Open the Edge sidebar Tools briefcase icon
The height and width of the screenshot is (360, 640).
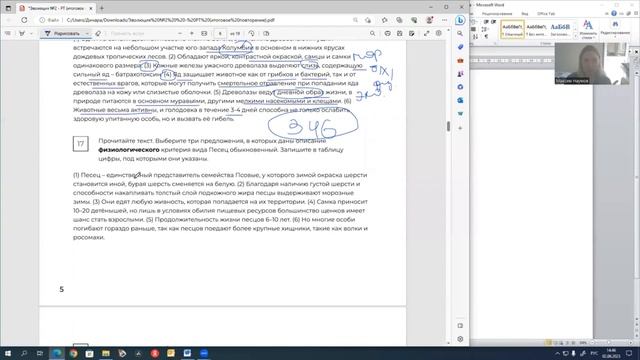point(460,60)
